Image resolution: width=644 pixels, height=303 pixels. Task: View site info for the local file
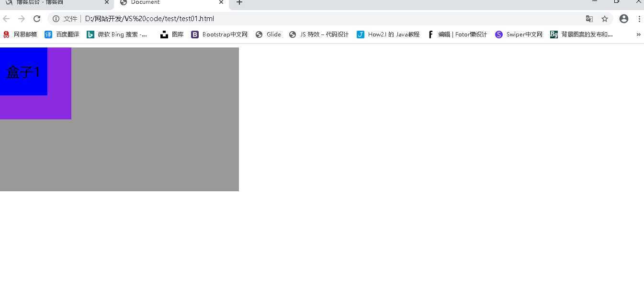[56, 19]
